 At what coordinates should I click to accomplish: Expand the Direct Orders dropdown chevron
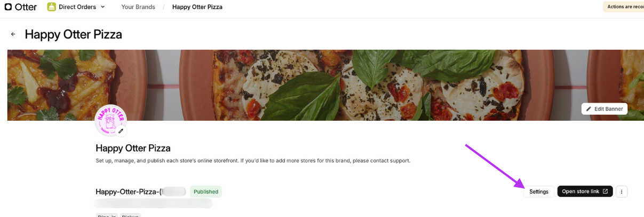[103, 7]
